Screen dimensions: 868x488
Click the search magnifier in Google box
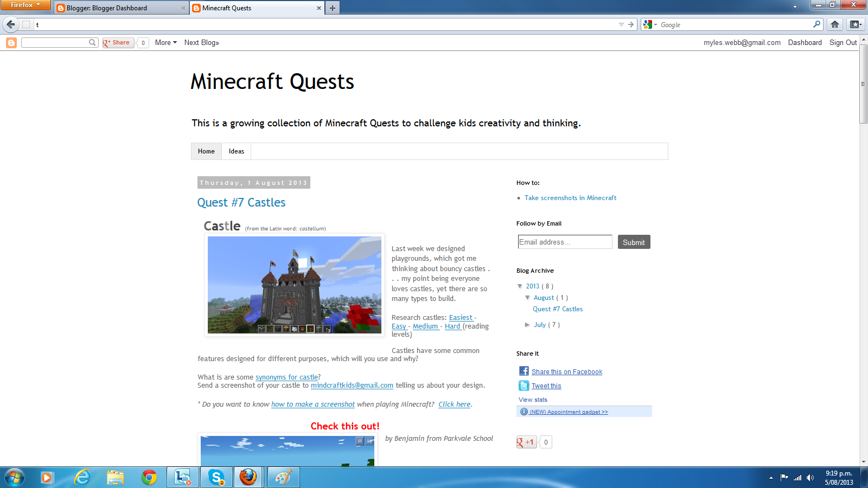[x=816, y=24]
